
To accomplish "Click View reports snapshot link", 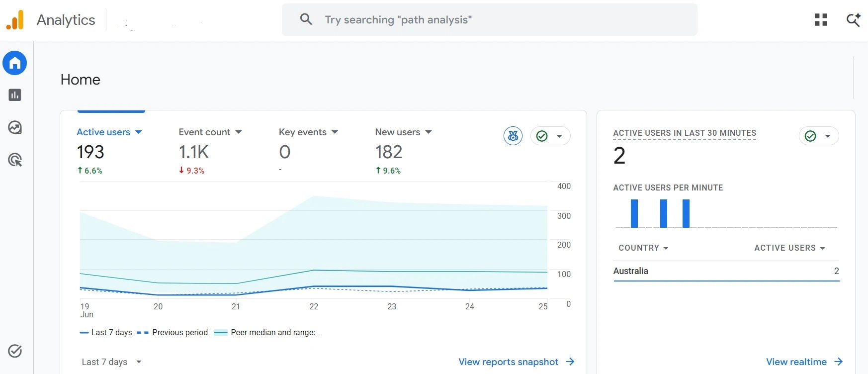I will tap(508, 362).
